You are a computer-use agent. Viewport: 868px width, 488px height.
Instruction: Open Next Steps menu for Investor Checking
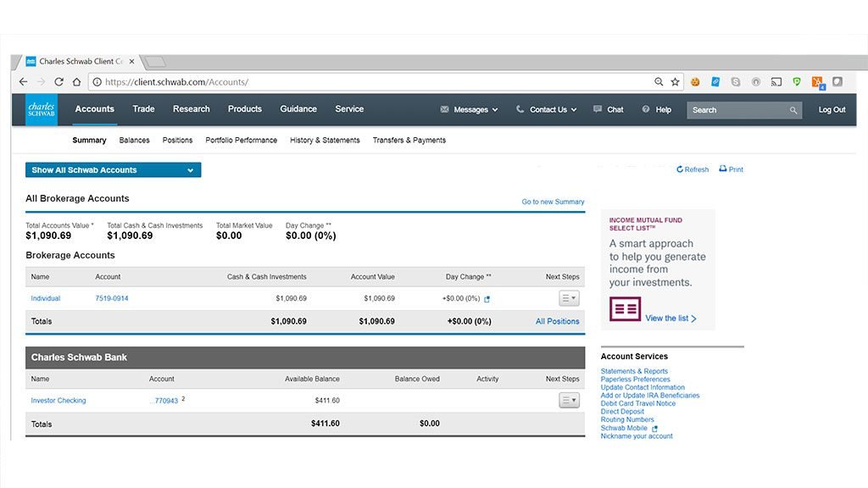pos(569,400)
